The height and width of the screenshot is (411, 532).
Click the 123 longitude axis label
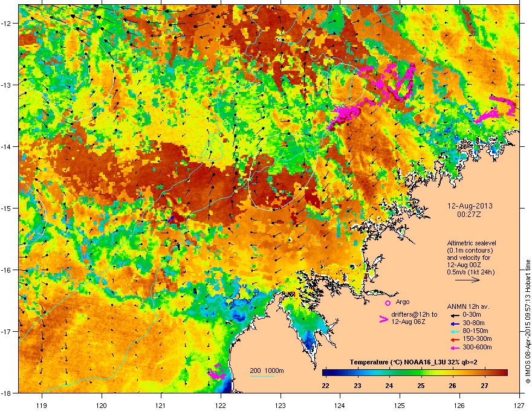click(281, 405)
